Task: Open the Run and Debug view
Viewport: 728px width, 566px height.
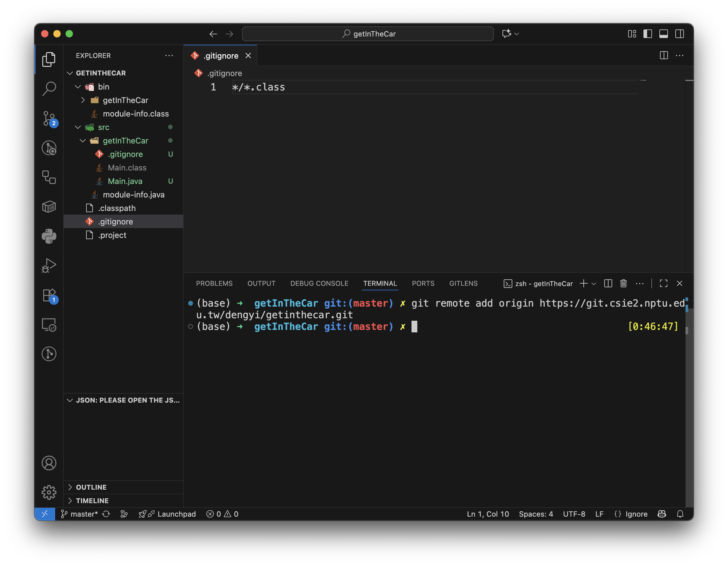Action: click(x=49, y=266)
